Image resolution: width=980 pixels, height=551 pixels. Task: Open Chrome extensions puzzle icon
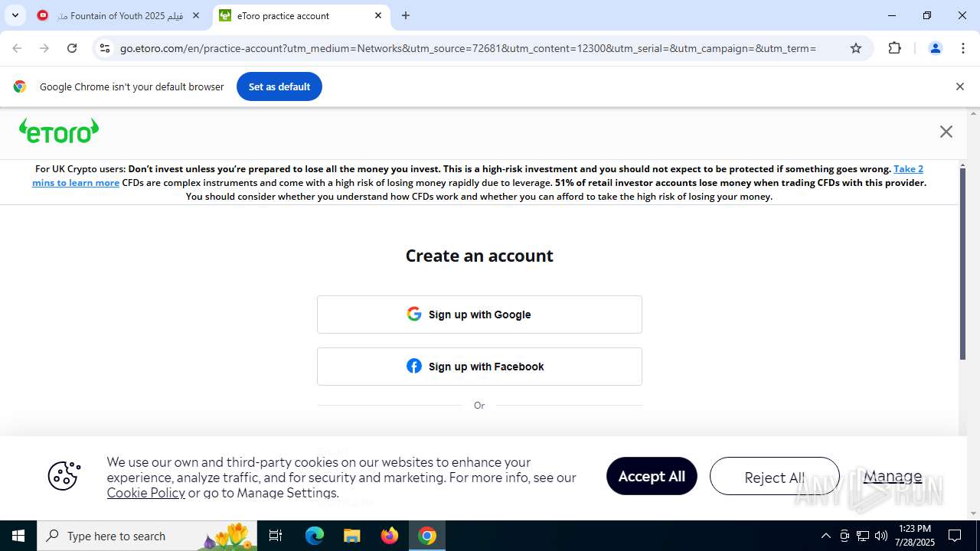pos(894,48)
